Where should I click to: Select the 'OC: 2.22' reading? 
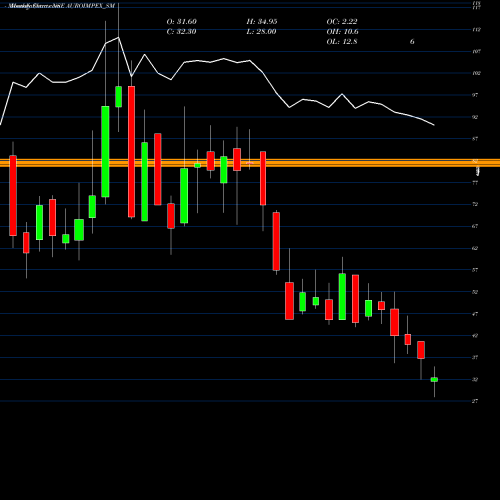342,22
